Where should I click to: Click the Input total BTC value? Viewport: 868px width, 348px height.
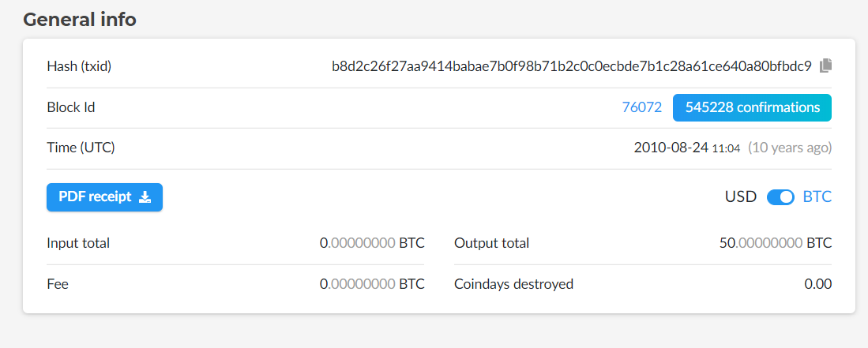(x=372, y=243)
